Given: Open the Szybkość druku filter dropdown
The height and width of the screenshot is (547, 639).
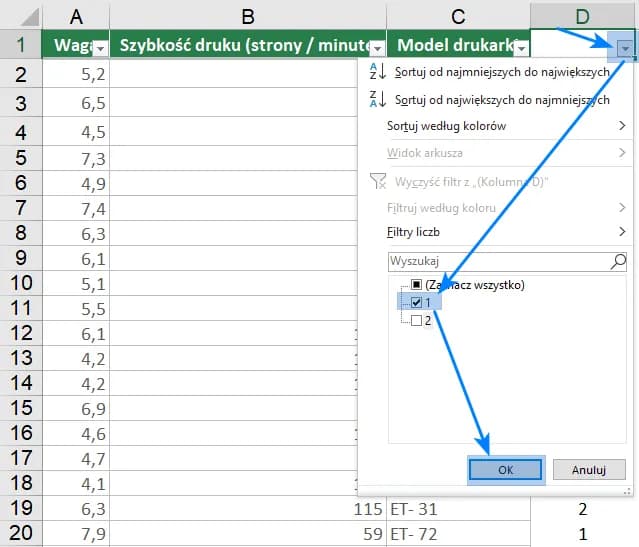Looking at the screenshot, I should click(x=376, y=47).
